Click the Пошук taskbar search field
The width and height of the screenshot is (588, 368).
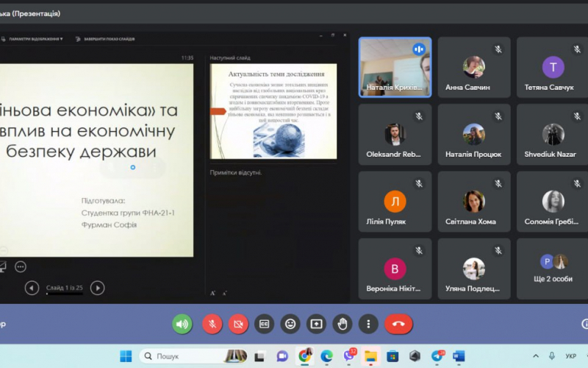click(193, 356)
